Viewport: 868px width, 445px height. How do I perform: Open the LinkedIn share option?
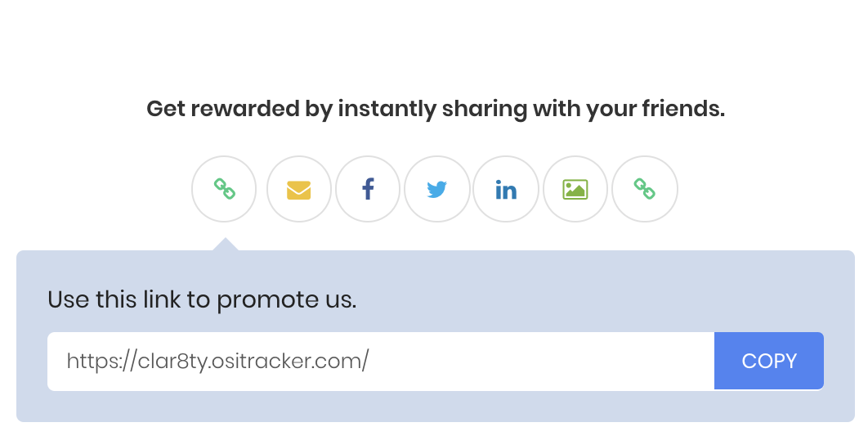[x=506, y=189]
